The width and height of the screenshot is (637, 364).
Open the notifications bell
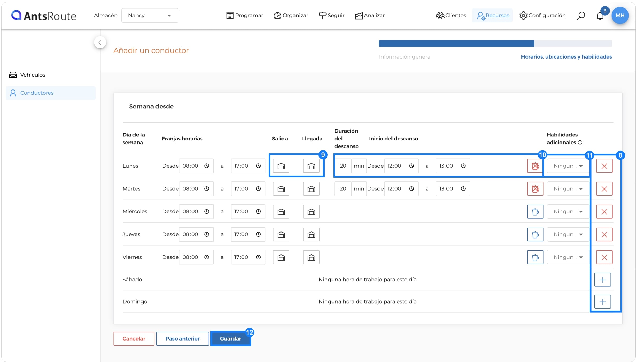click(600, 16)
